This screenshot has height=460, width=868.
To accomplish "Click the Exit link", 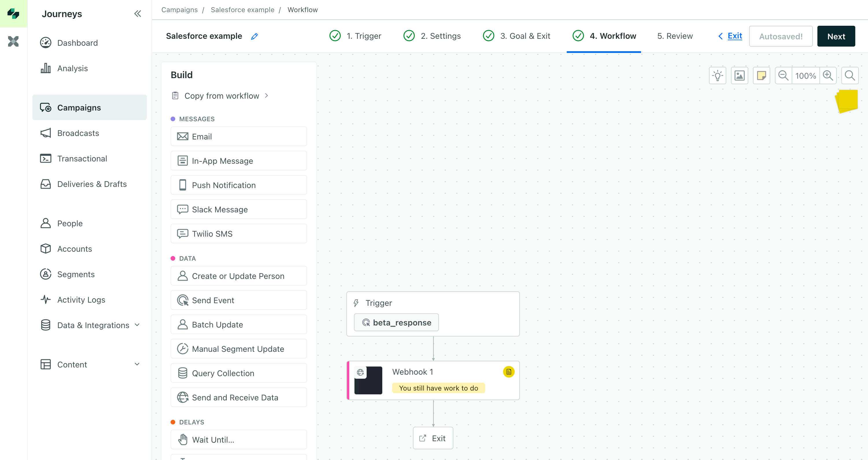I will [734, 36].
